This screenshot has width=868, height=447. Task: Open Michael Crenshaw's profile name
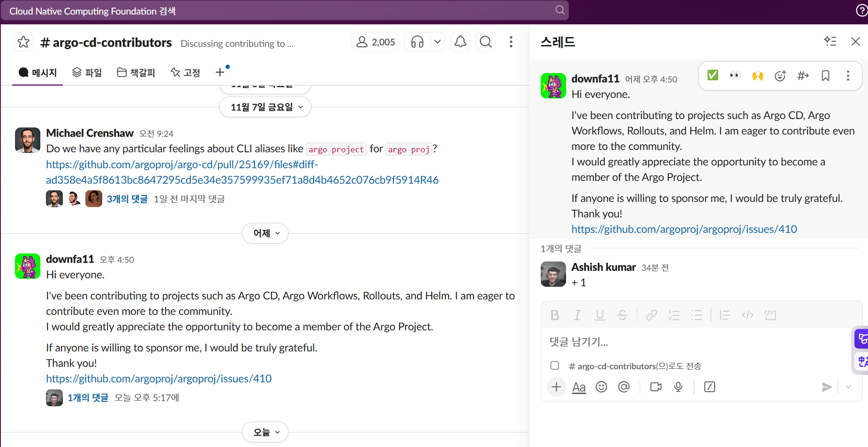coord(90,134)
